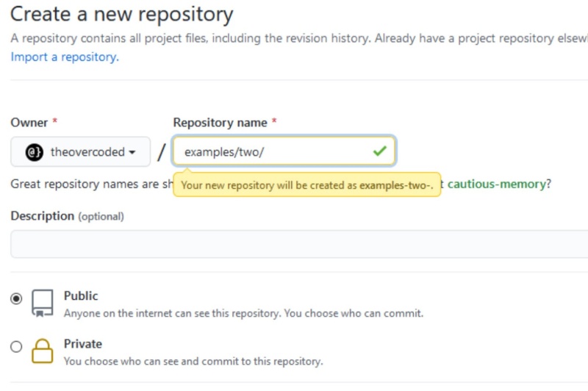The image size is (588, 391).
Task: Open the Import a repository link
Action: coord(65,57)
